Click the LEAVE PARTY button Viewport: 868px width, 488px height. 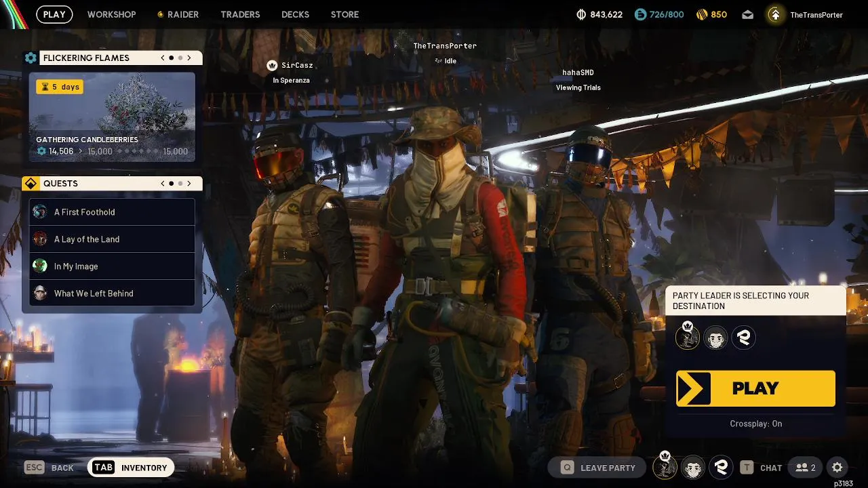pos(598,468)
